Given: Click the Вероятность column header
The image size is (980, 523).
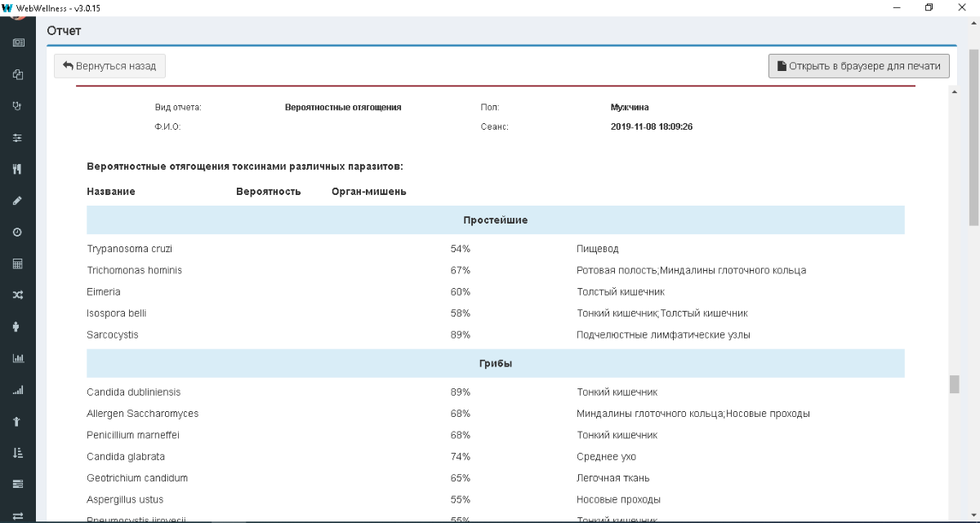Looking at the screenshot, I should [269, 192].
